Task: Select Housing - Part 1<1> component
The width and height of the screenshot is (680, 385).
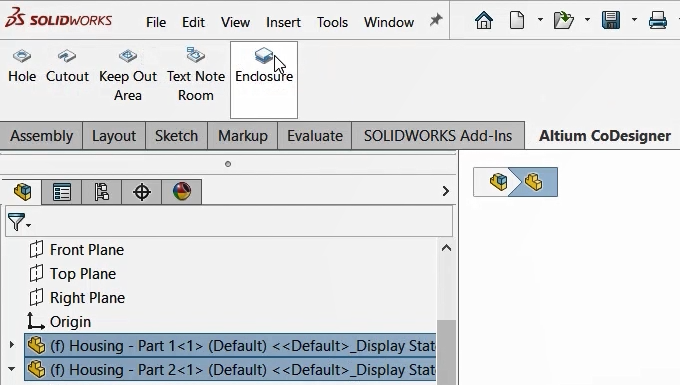Action: point(230,346)
